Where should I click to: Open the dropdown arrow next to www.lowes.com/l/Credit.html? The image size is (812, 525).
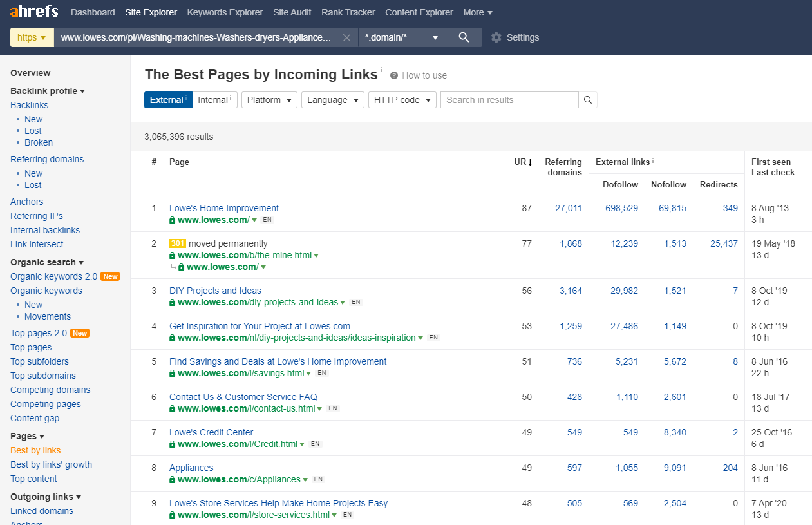click(x=303, y=444)
